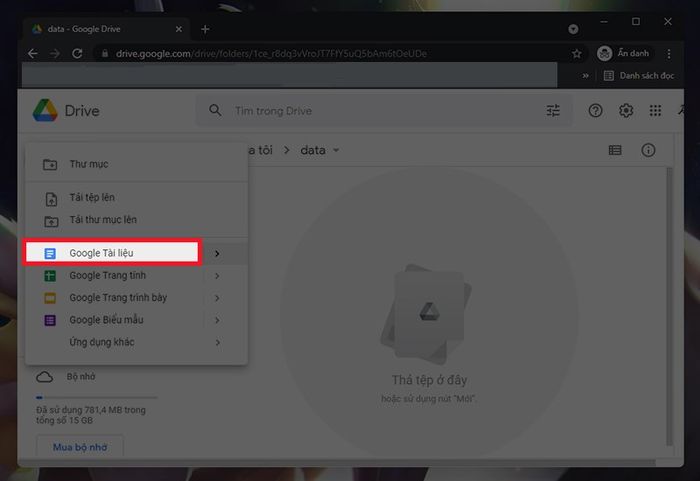Close the data - Google Drive tab

[x=179, y=29]
